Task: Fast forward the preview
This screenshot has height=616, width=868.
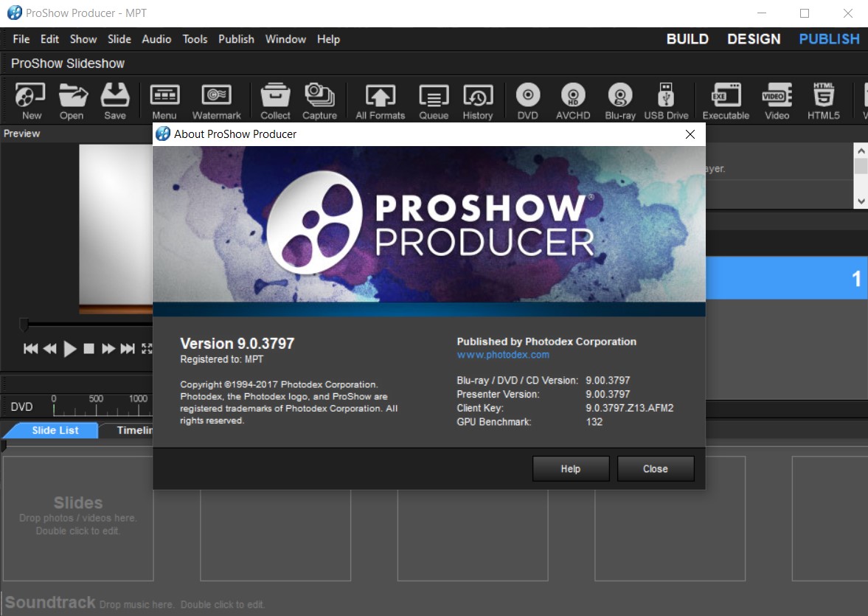Action: click(x=108, y=348)
